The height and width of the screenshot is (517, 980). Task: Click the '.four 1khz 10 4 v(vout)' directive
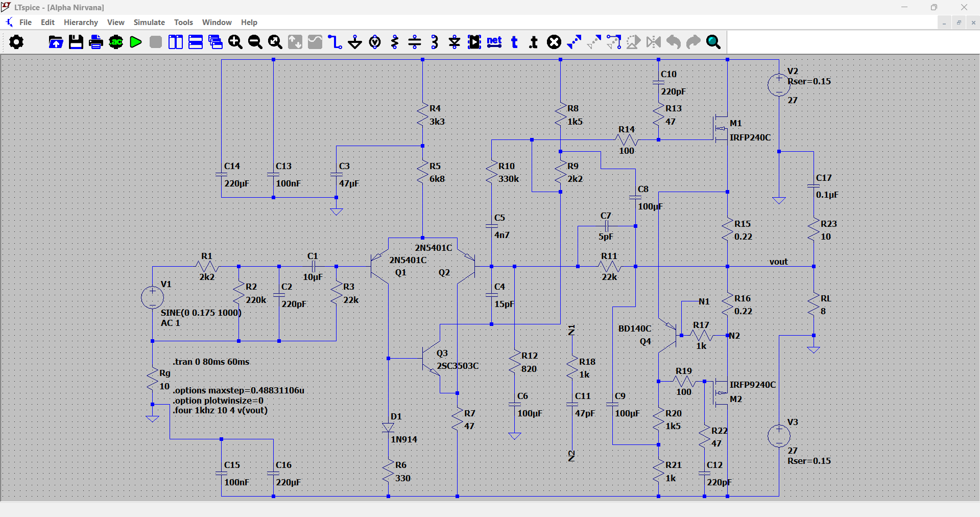[x=220, y=410]
